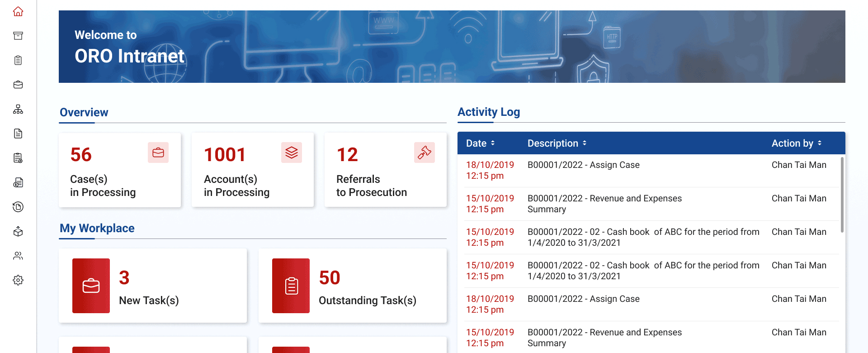Open the 56 Cases in Processing card
The height and width of the screenshot is (353, 868).
[x=120, y=170]
